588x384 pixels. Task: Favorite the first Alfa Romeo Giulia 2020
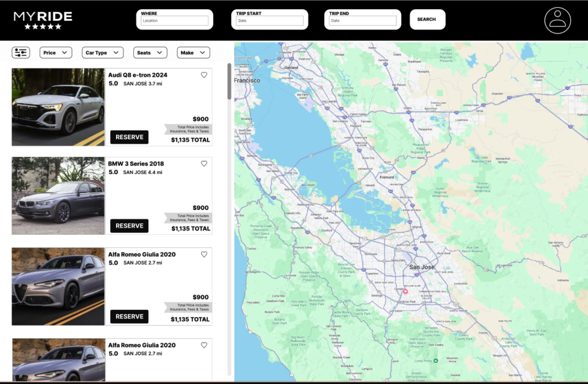click(x=204, y=254)
